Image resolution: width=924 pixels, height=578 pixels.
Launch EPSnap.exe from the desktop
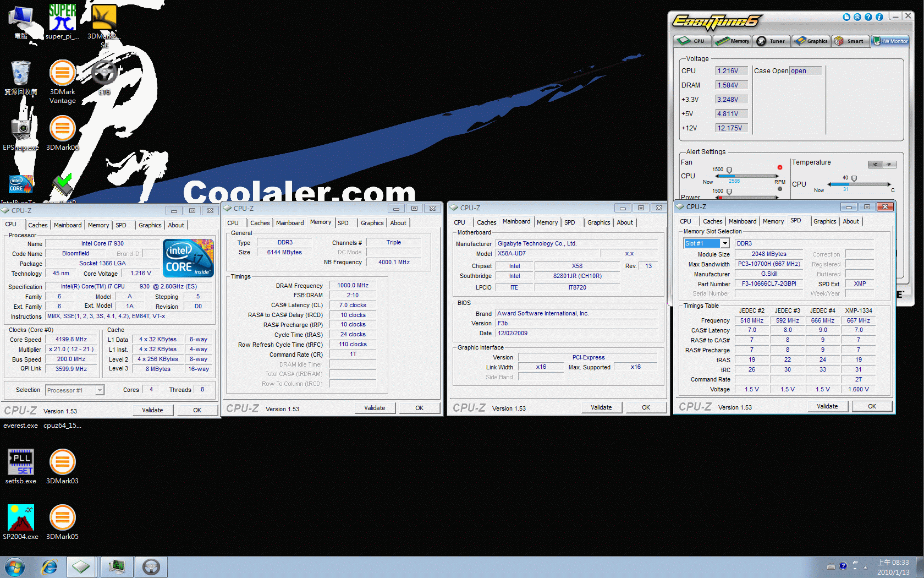point(21,133)
